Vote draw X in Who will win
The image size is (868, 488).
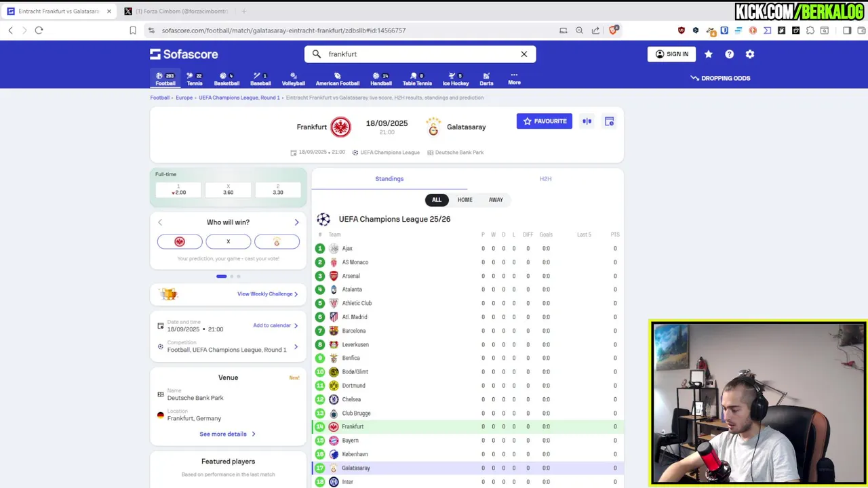point(228,241)
